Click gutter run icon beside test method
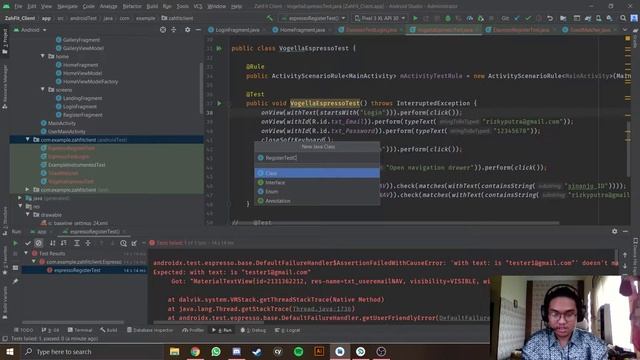 coord(219,103)
